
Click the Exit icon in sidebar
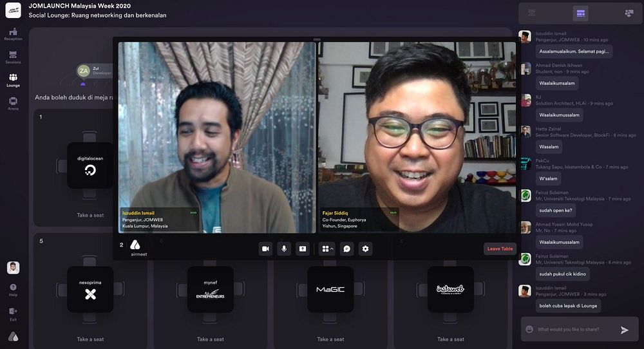tap(13, 314)
